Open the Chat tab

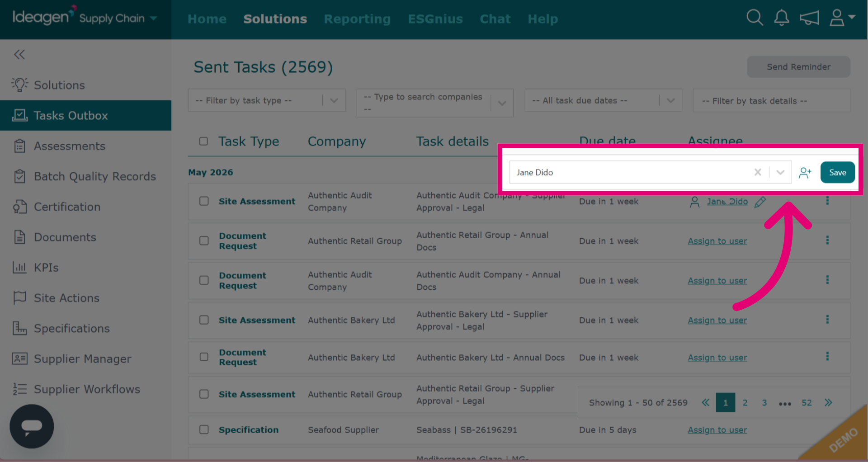[495, 19]
